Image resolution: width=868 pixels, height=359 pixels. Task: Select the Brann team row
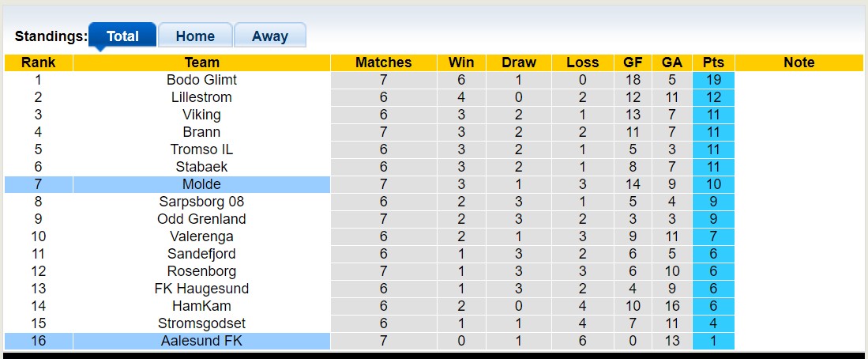click(x=201, y=132)
